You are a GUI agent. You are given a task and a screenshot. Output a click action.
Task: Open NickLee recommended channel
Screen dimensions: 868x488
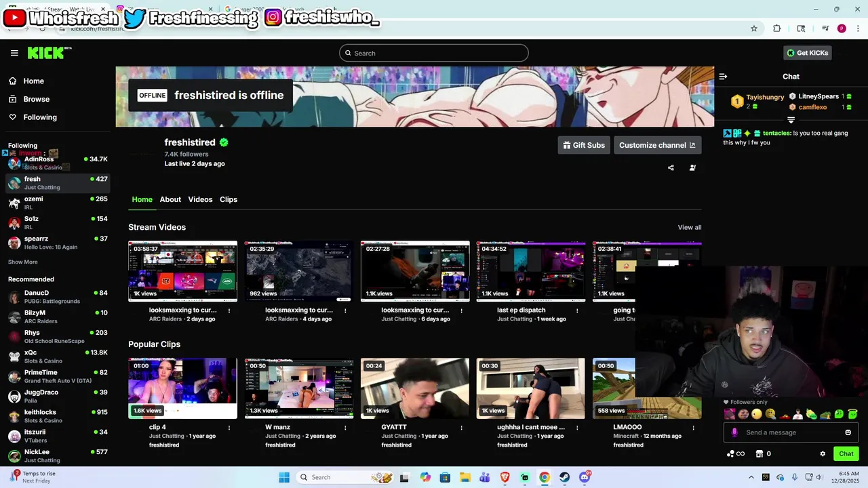pyautogui.click(x=58, y=455)
